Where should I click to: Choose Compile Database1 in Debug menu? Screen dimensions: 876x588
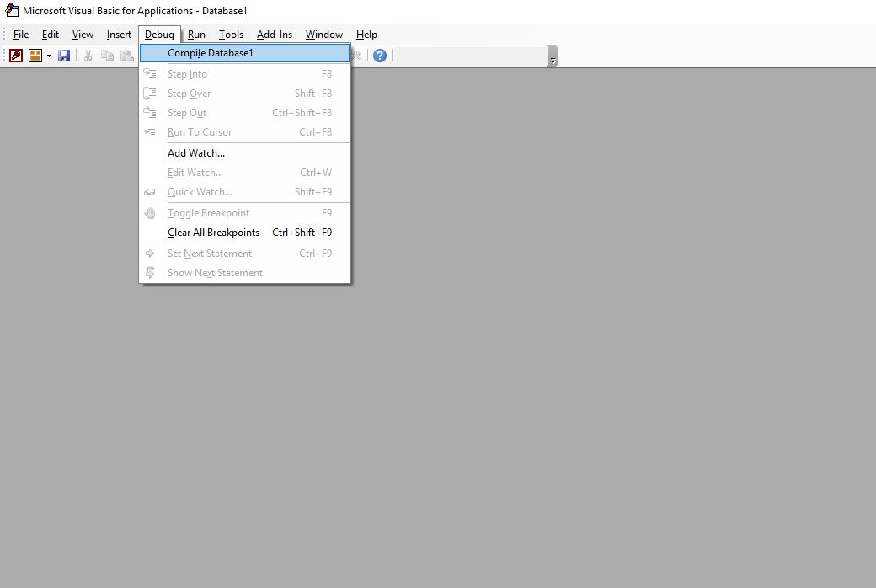(x=245, y=53)
